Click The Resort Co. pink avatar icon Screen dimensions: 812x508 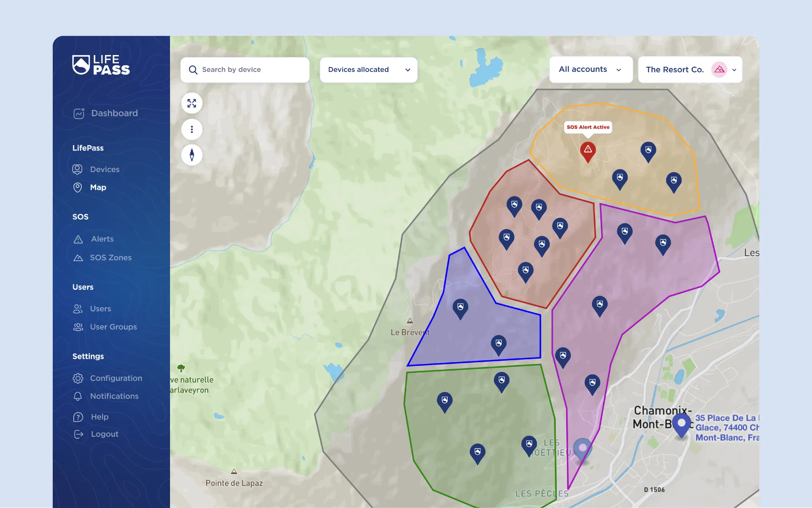coord(719,69)
